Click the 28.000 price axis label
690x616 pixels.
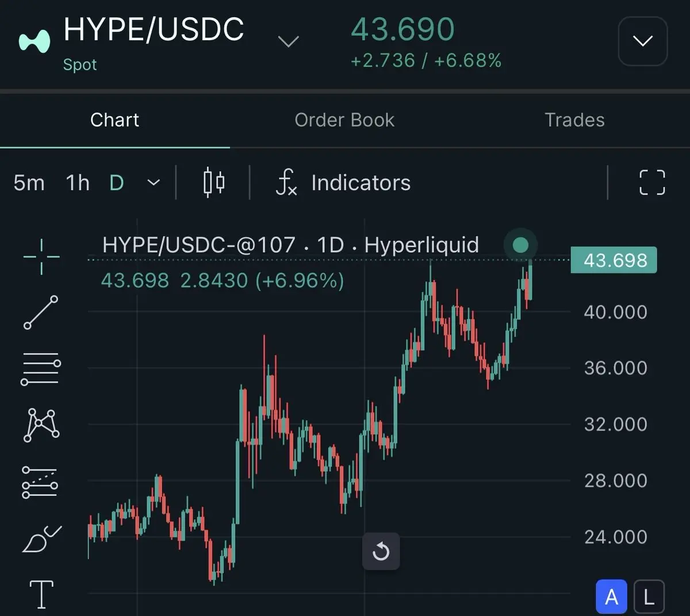[x=615, y=480]
